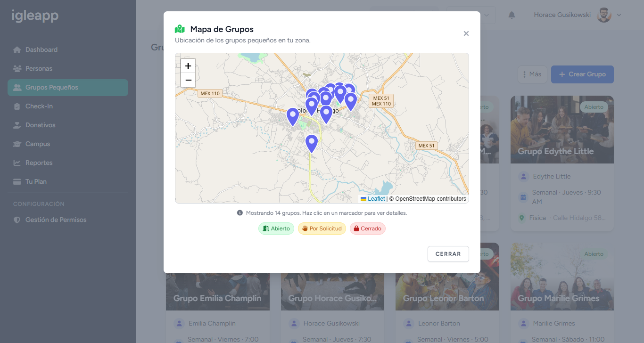
Task: Click the CERRAR button
Action: pyautogui.click(x=448, y=254)
